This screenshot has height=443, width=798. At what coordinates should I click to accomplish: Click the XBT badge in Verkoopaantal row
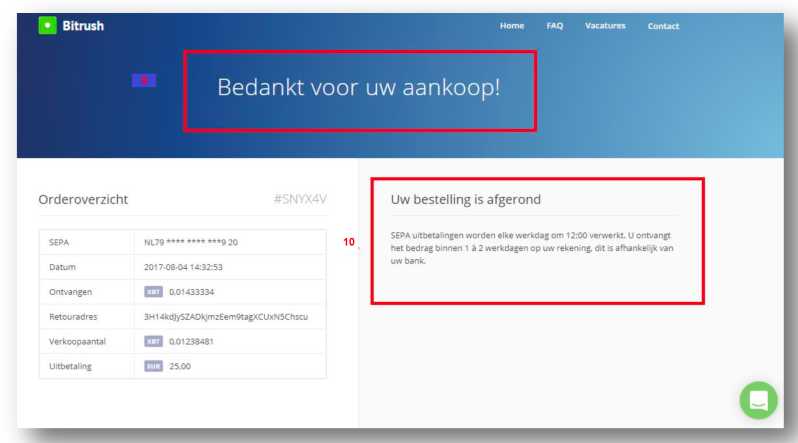153,341
